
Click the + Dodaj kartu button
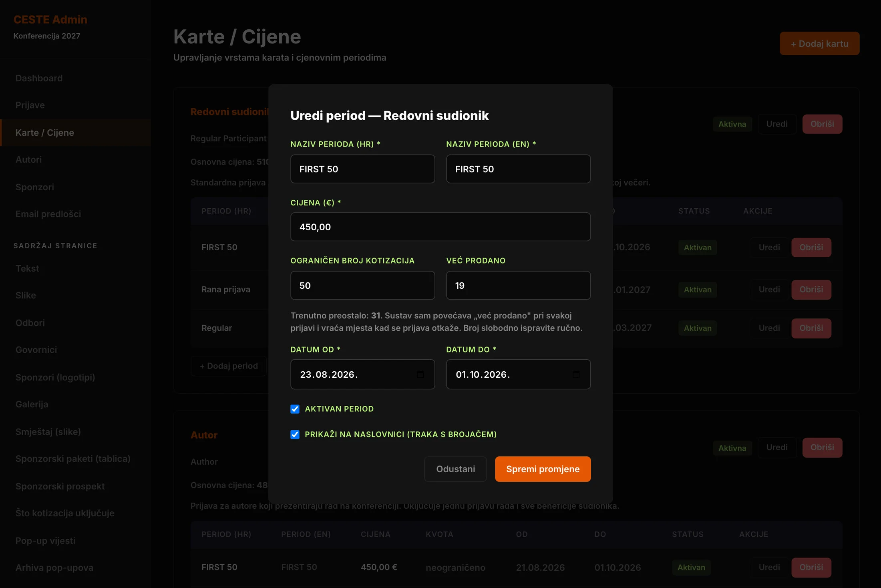[819, 44]
